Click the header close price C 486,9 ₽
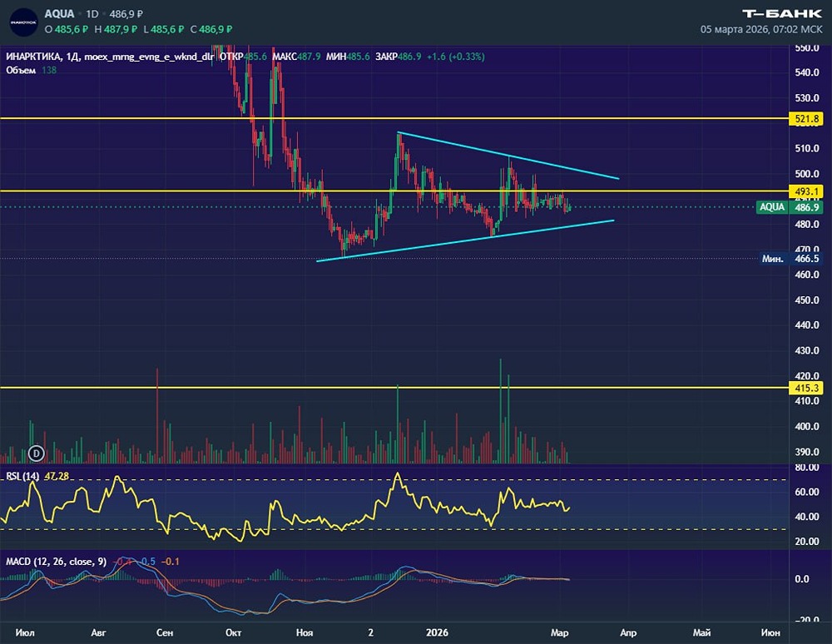The width and height of the screenshot is (832, 644). 211,29
